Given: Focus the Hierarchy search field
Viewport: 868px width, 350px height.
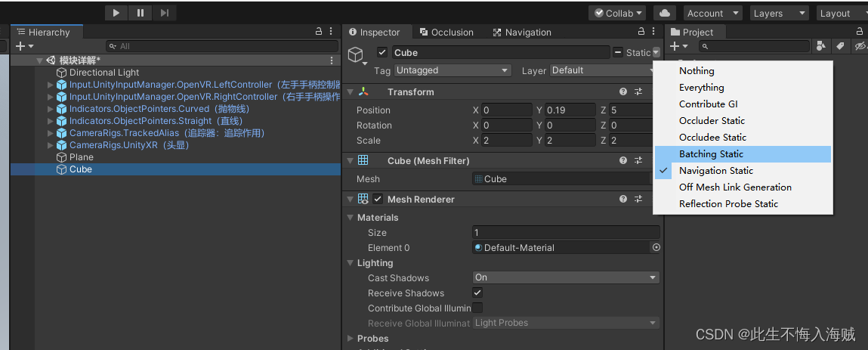Looking at the screenshot, I should click(x=222, y=47).
